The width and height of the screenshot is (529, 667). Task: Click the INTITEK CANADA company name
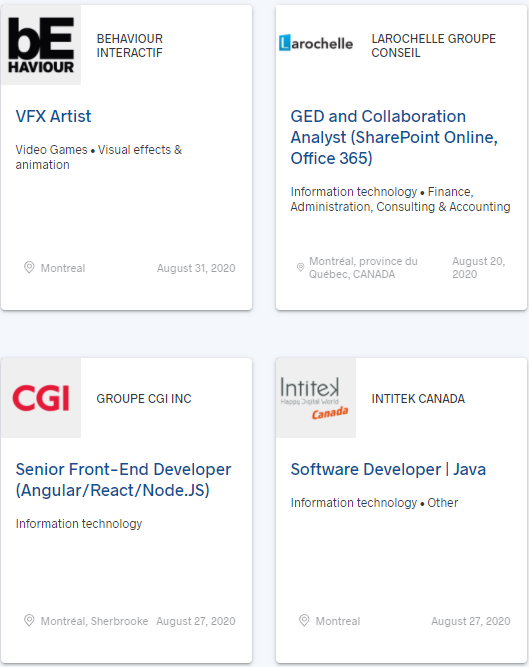coord(418,399)
